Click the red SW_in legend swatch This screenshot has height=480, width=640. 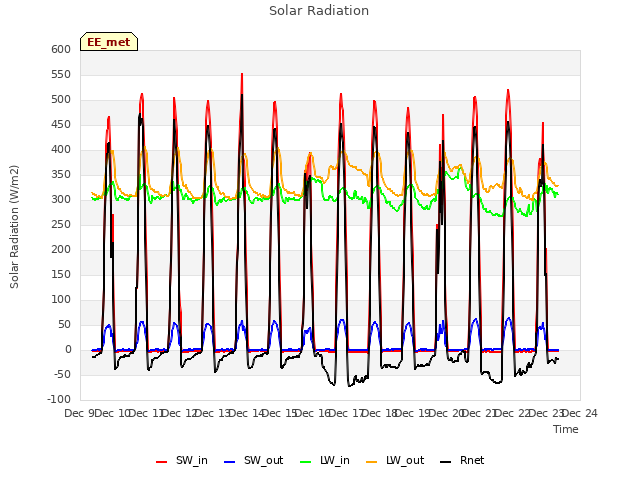pyautogui.click(x=162, y=462)
